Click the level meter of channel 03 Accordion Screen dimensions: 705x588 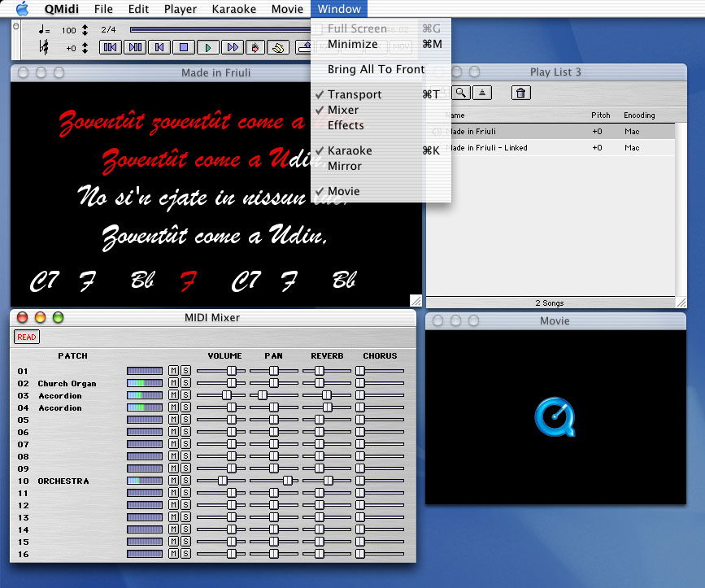144,395
